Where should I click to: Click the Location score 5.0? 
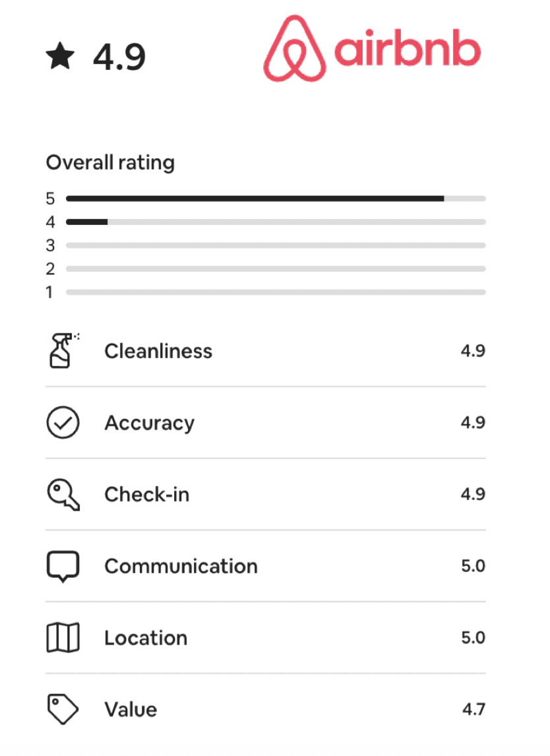[x=473, y=638]
